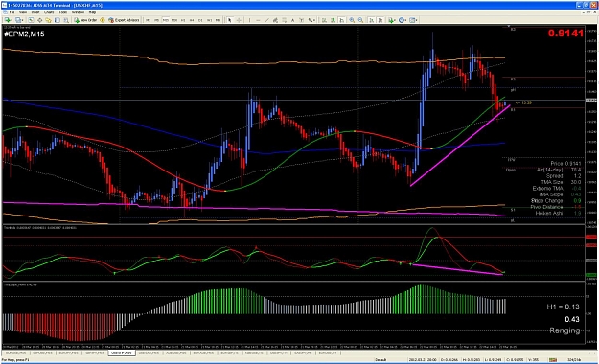
Task: Launch MetaEditor with the yellow diamond icon
Action: click(x=103, y=20)
